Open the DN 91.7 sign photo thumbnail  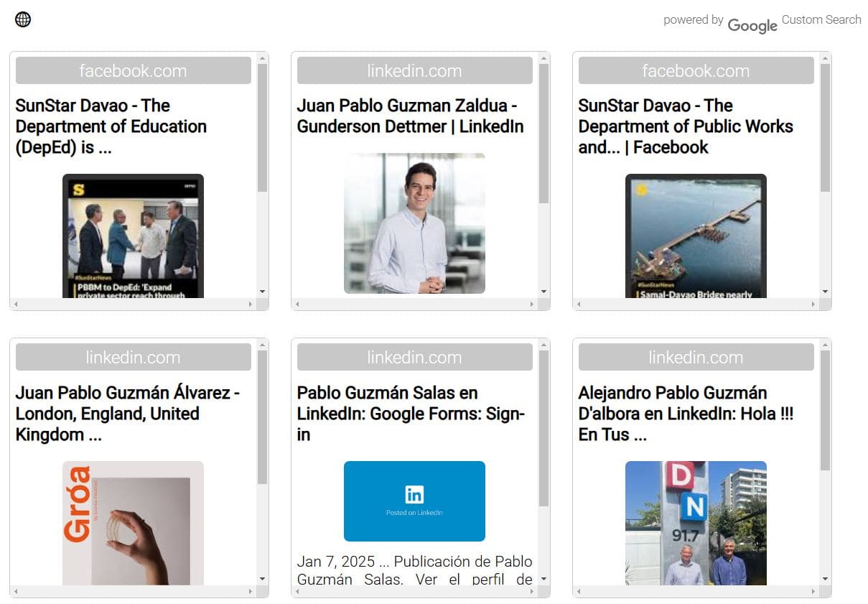click(696, 523)
